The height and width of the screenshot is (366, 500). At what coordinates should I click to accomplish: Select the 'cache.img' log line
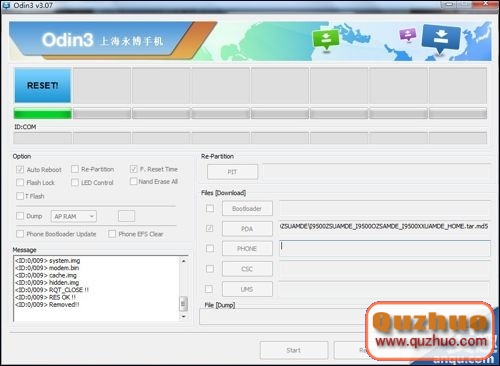[x=46, y=275]
